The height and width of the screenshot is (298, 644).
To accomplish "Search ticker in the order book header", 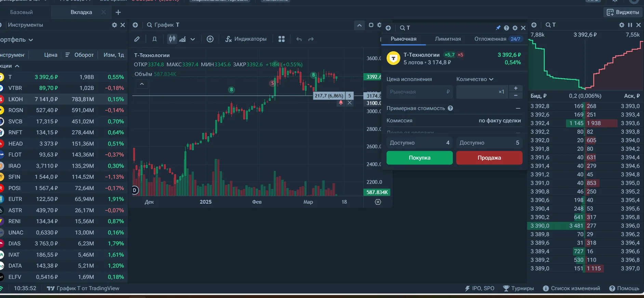I will pos(548,25).
